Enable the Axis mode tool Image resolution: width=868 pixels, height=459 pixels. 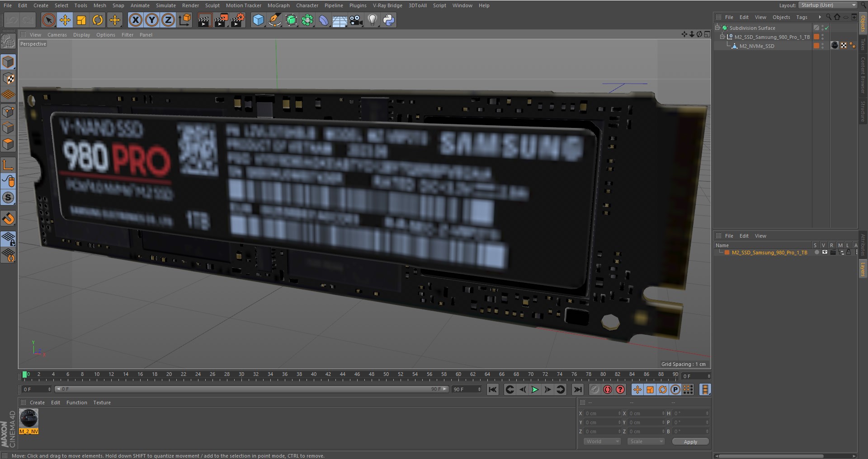tap(8, 164)
